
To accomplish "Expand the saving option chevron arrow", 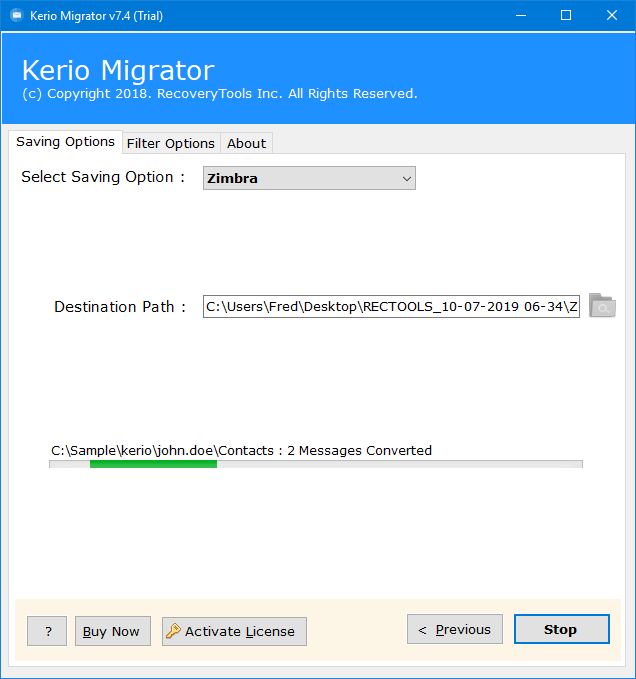I will click(x=407, y=178).
